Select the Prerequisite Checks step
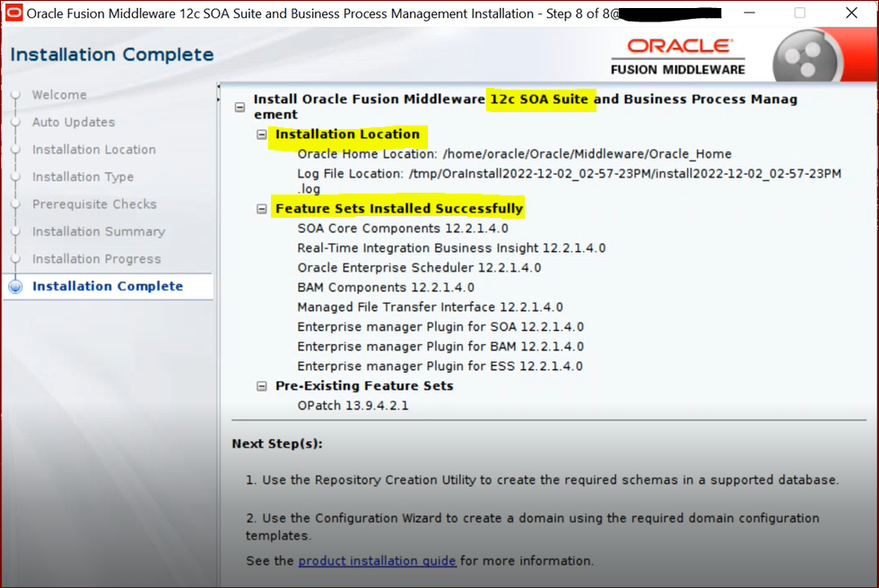The height and width of the screenshot is (588, 879). click(94, 204)
